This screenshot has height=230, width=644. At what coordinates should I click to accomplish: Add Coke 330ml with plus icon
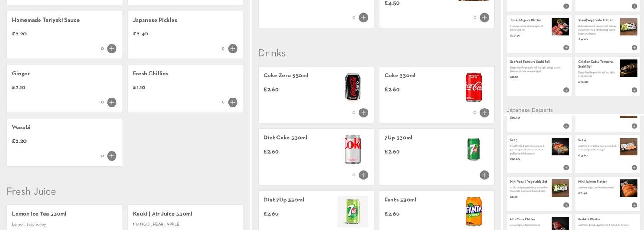click(x=484, y=113)
